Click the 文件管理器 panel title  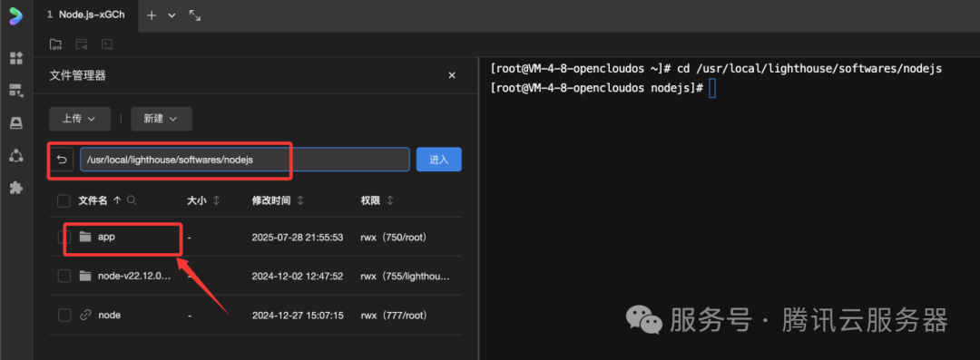point(77,75)
